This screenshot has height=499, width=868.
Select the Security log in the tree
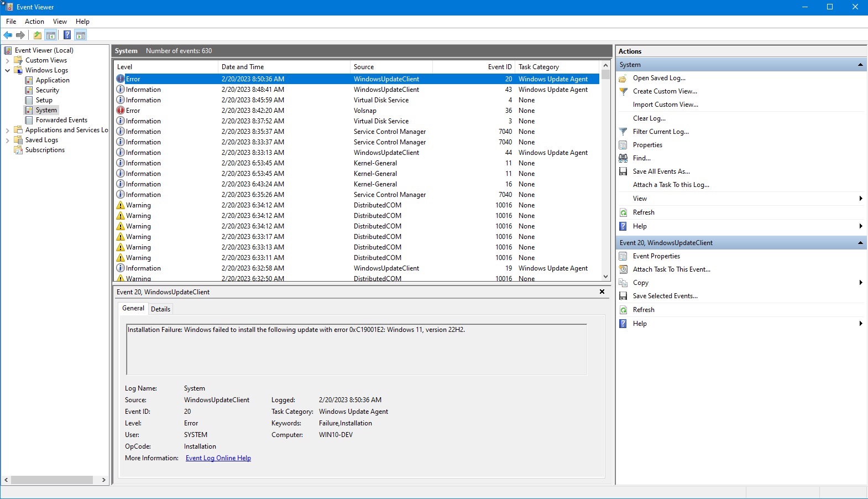[x=48, y=90]
